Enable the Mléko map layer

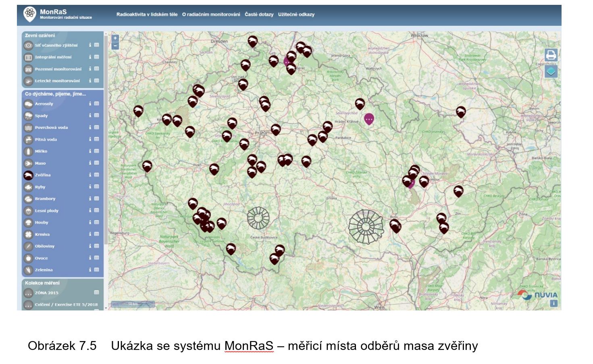coord(28,151)
